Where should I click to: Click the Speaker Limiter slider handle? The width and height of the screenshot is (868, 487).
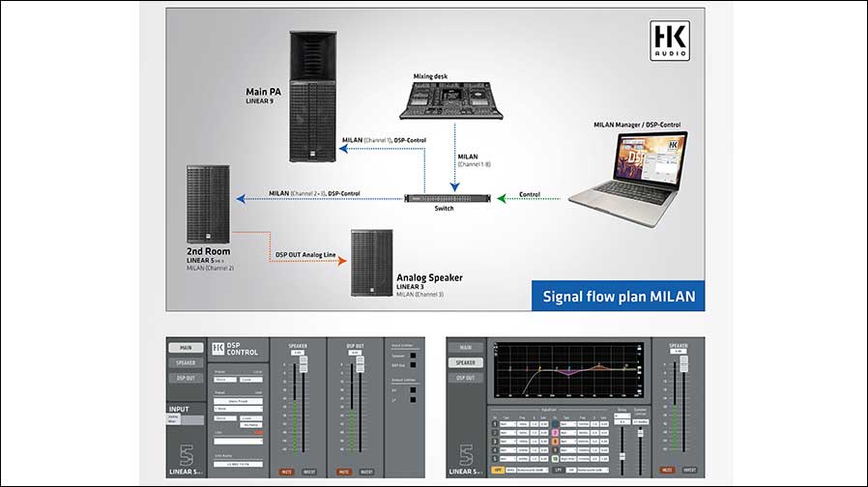point(641,433)
